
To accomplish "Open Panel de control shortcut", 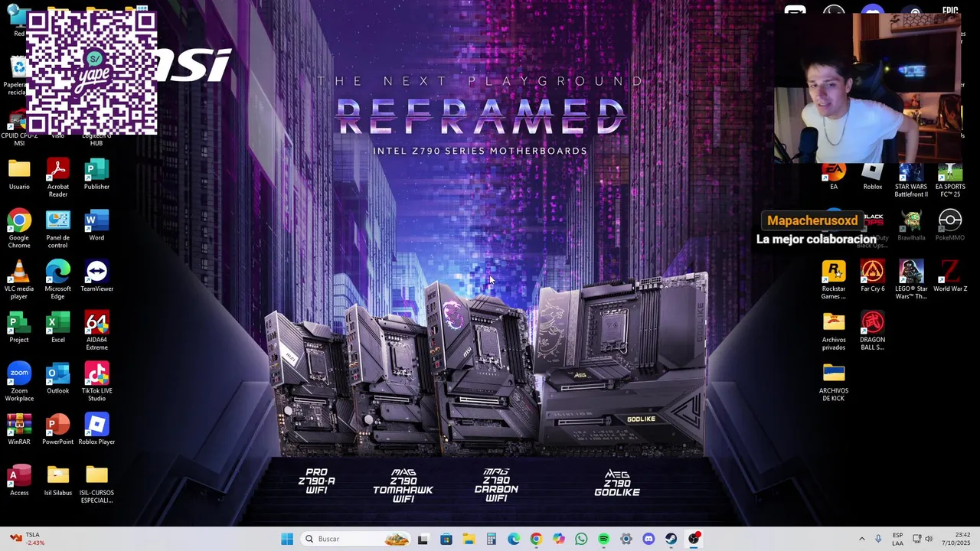I will pos(58,229).
